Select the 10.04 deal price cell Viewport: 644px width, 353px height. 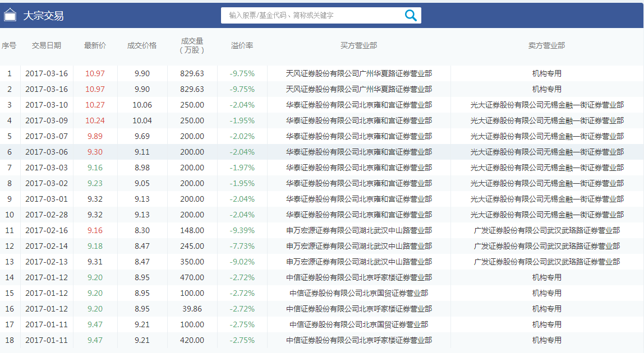point(142,120)
